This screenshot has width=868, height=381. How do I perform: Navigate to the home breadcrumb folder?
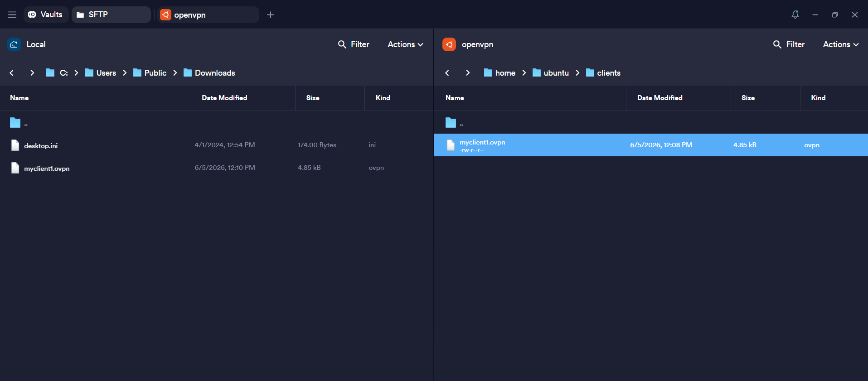click(499, 73)
